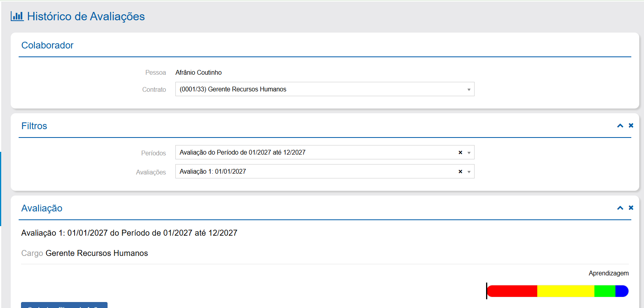Click the bar chart icon beside the page title
The height and width of the screenshot is (308, 644).
[x=17, y=16]
